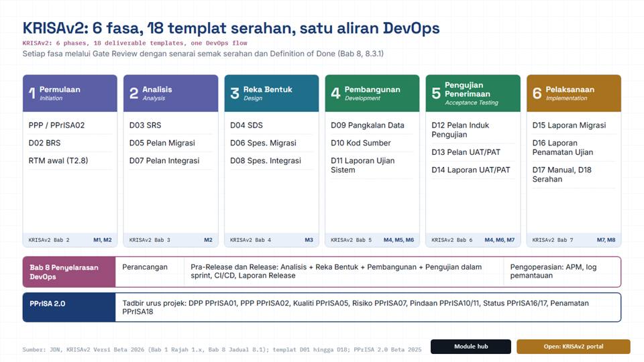
Task: Click D09 Pangkalan Data item
Action: tap(372, 125)
